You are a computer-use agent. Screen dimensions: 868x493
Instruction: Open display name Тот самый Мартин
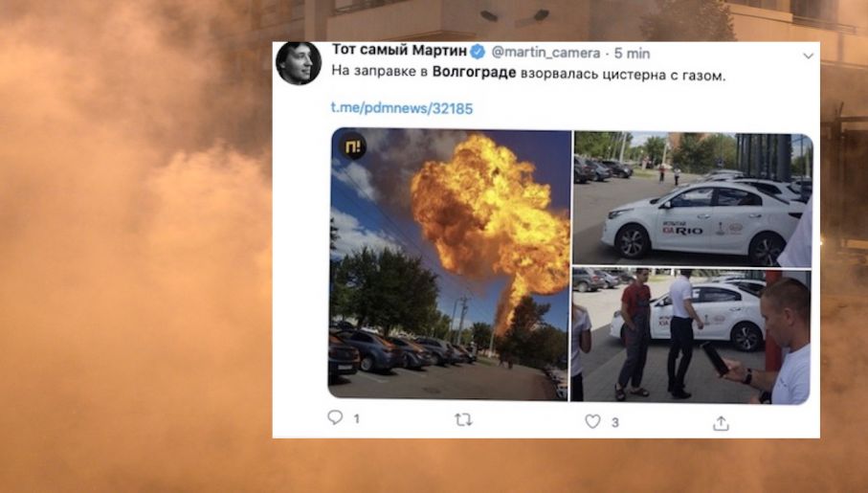pos(399,50)
